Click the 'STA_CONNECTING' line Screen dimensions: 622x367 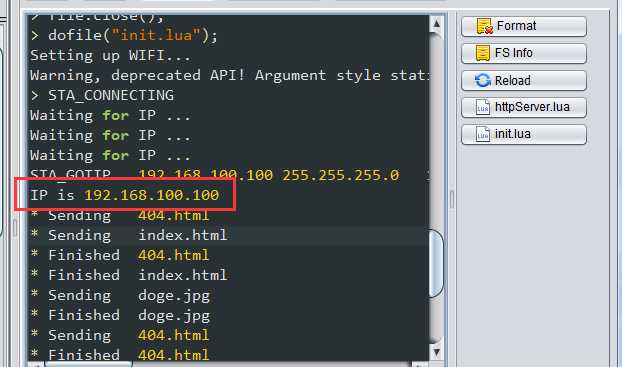tap(102, 95)
